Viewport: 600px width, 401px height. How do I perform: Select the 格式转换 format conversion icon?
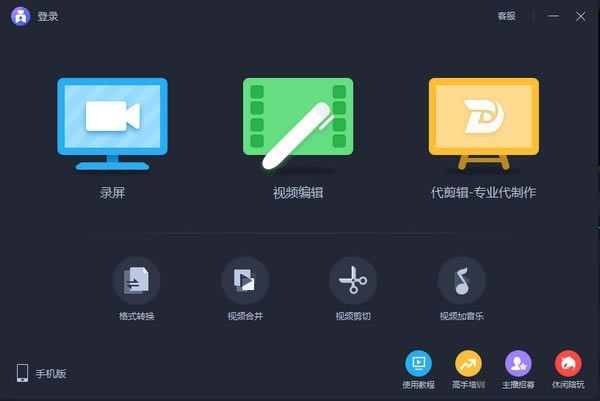(136, 281)
